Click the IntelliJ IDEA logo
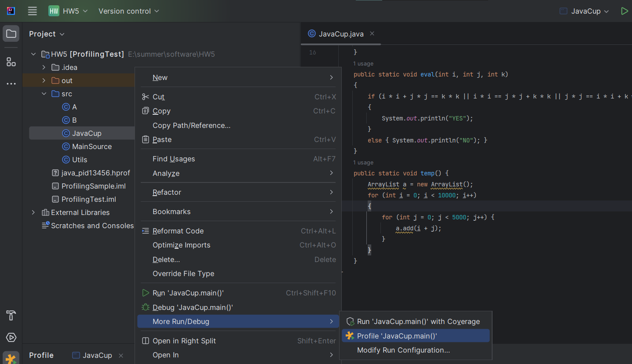Screen dimensions: 632x364 pyautogui.click(x=10, y=11)
